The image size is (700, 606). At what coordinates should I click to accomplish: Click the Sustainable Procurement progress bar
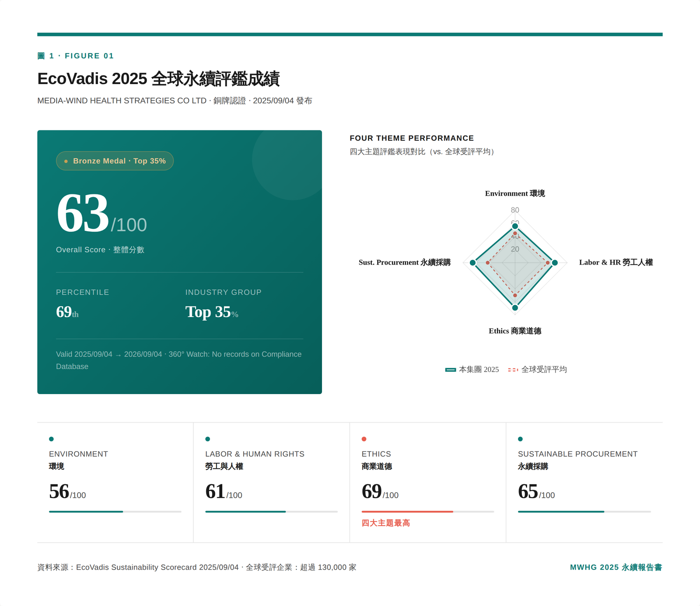pyautogui.click(x=584, y=511)
